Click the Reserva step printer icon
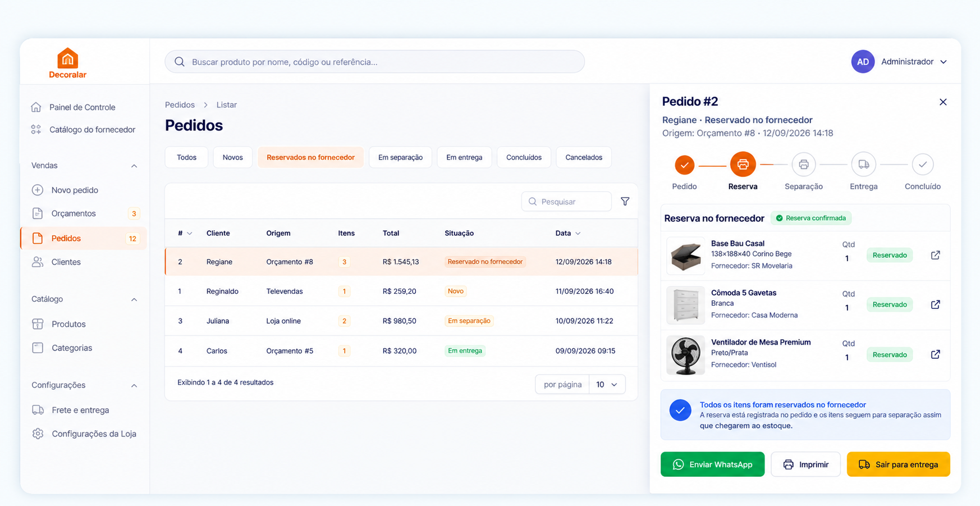The width and height of the screenshot is (980, 506). (743, 165)
